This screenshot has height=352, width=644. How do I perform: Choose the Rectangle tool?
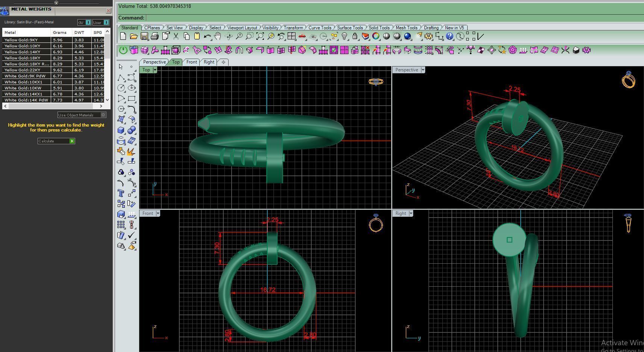pos(132,98)
